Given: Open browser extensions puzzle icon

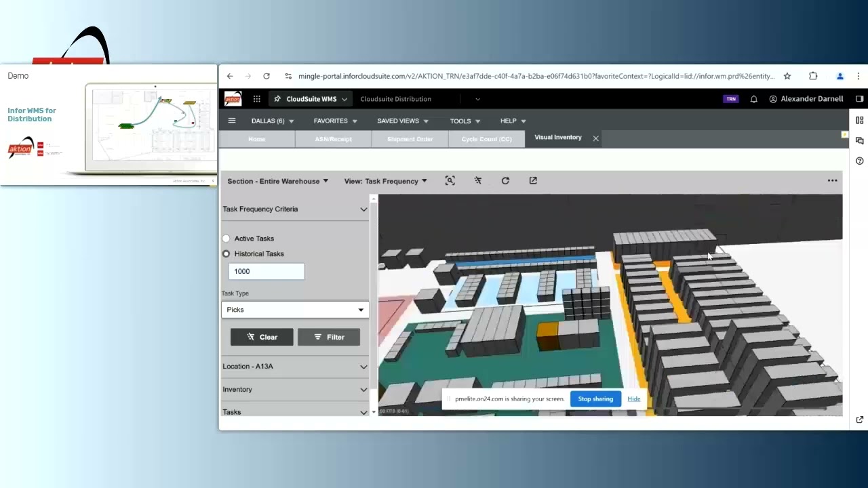Looking at the screenshot, I should pos(813,76).
